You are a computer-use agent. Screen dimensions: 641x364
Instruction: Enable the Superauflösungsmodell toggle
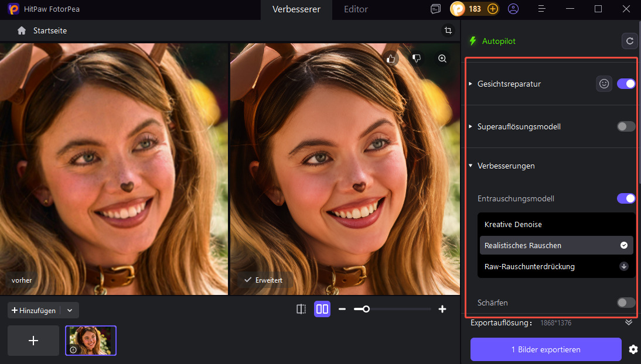[x=626, y=126]
